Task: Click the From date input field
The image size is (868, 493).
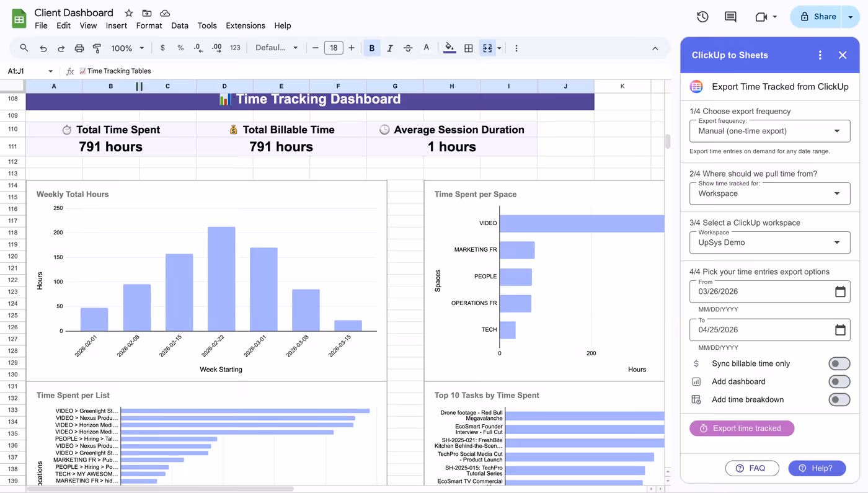Action: (x=769, y=291)
